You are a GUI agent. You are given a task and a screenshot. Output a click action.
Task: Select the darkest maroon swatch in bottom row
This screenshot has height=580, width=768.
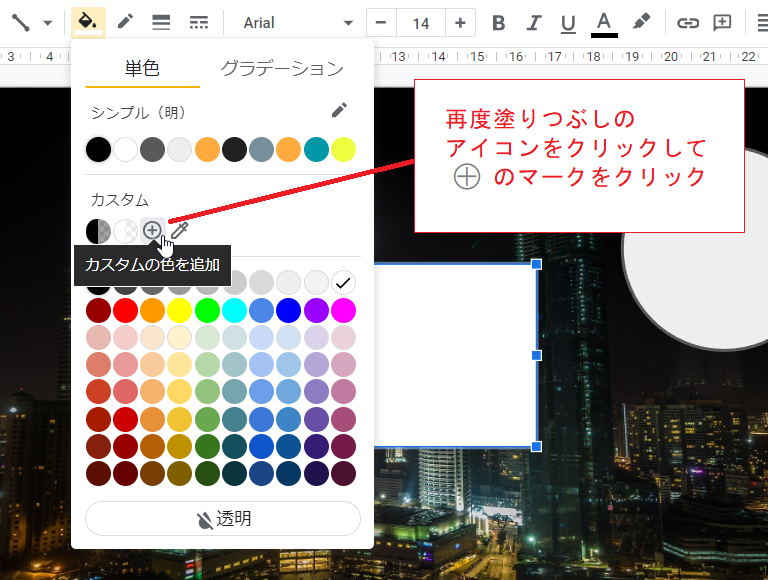pos(98,474)
